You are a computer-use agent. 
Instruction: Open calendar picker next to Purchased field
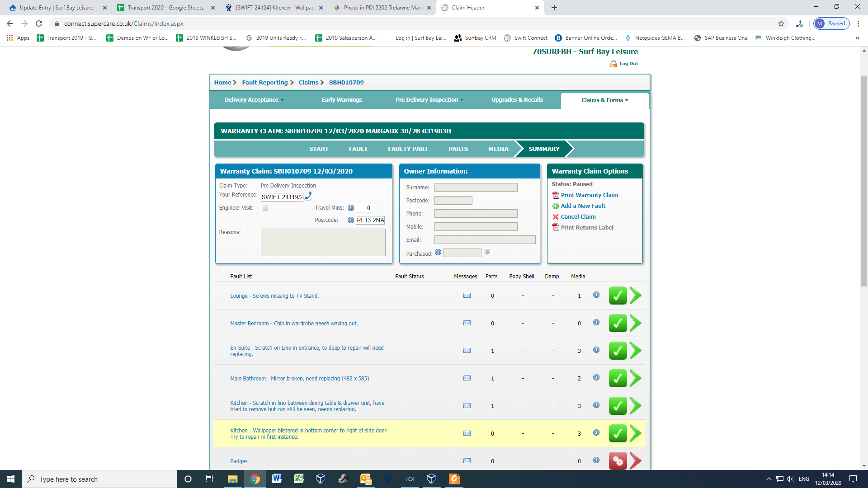coord(487,253)
